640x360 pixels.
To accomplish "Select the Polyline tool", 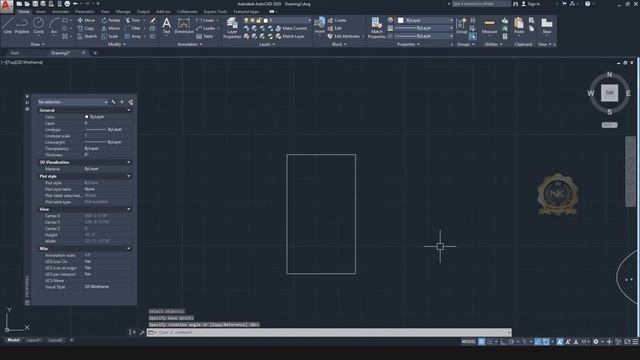I will coord(22,26).
